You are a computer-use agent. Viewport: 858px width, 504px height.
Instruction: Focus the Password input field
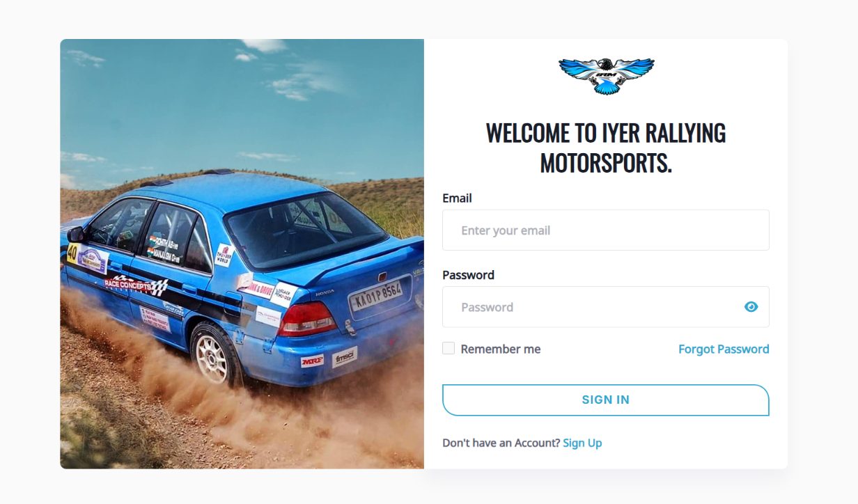tap(606, 307)
